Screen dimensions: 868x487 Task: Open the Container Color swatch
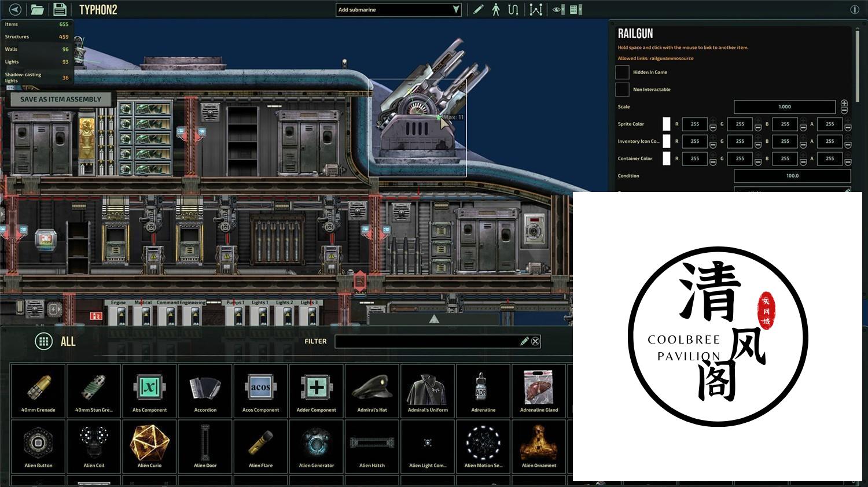[x=666, y=158]
